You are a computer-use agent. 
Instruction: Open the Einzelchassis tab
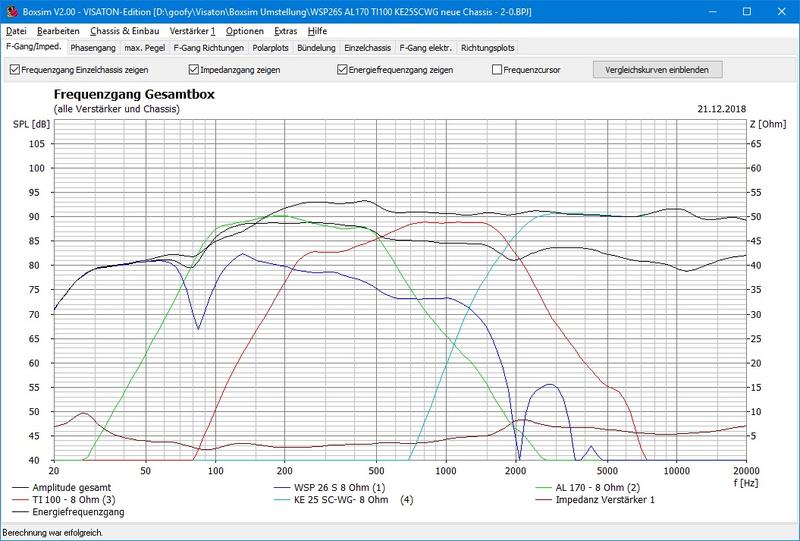[x=368, y=47]
